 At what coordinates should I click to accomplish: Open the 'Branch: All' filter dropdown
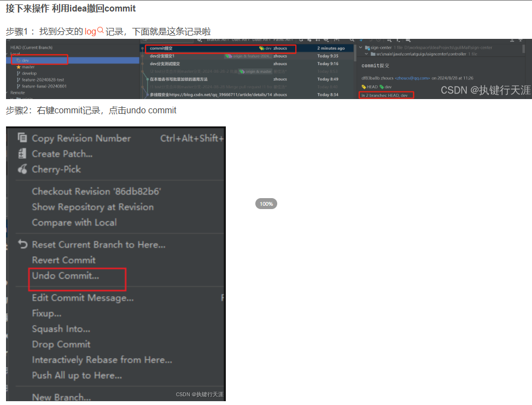(217, 40)
